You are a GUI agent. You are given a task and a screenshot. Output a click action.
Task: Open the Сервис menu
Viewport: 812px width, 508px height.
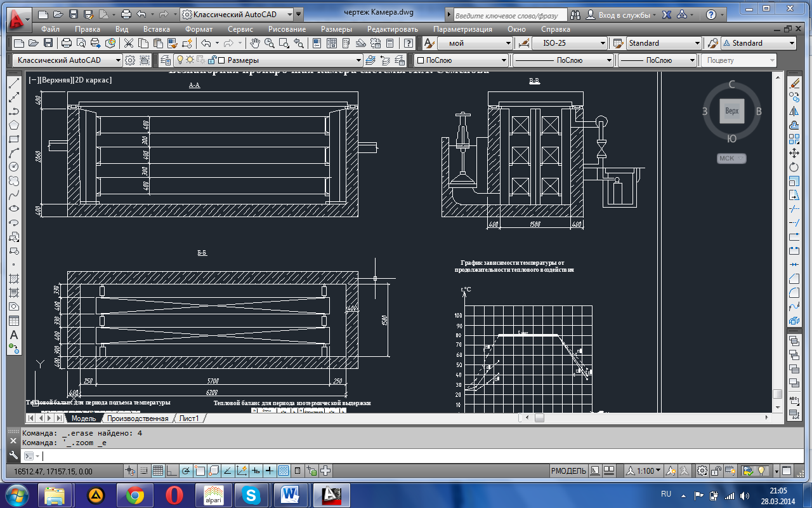coord(240,29)
